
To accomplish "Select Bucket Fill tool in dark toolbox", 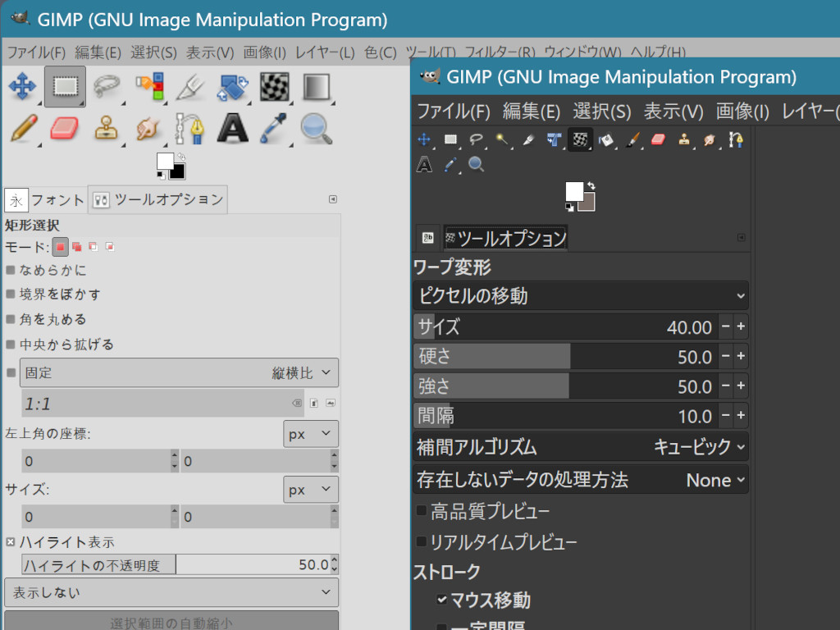I will click(x=606, y=139).
